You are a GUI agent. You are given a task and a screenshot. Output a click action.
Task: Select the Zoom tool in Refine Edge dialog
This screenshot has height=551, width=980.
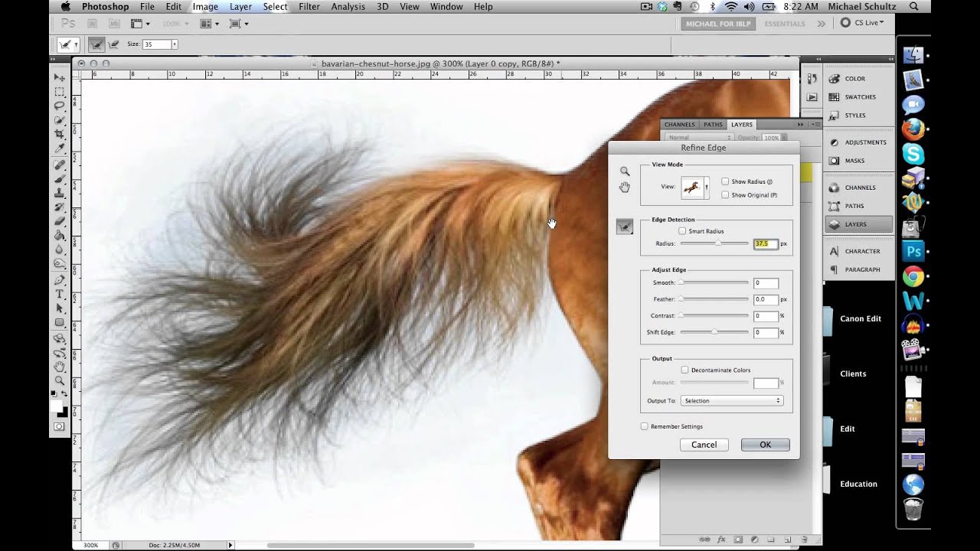pos(625,171)
